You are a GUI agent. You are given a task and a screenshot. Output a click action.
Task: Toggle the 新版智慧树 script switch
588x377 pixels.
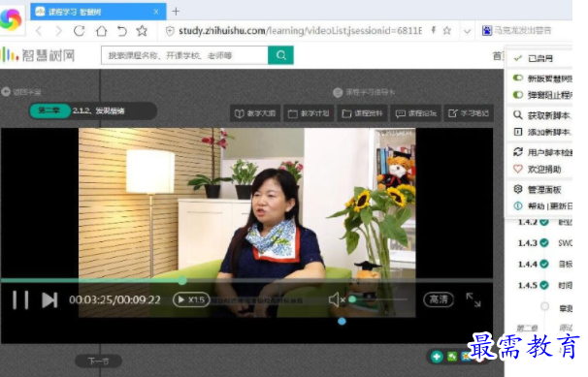518,78
